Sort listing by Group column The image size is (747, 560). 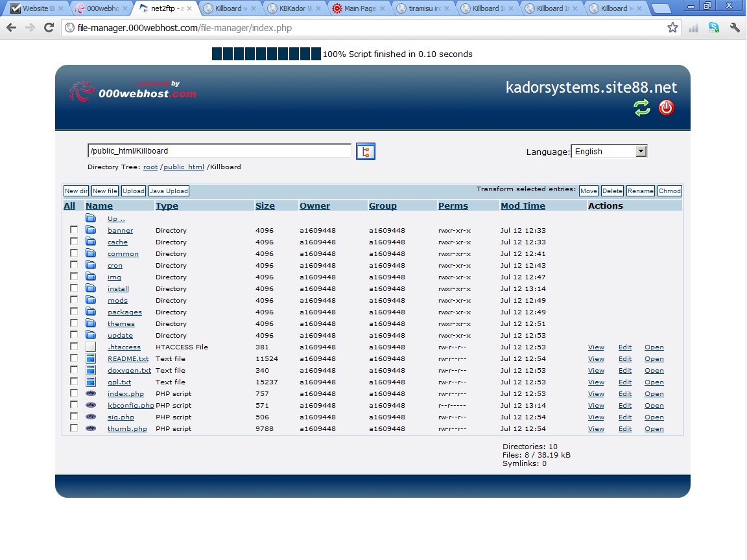click(x=383, y=205)
